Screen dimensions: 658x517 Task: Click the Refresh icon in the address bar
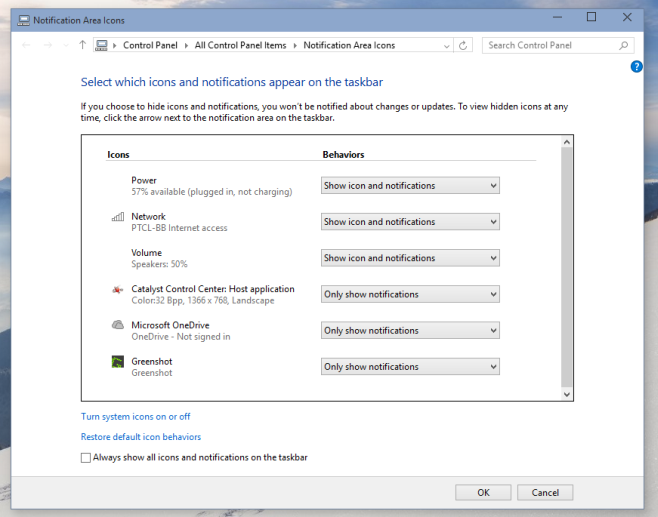[x=463, y=45]
